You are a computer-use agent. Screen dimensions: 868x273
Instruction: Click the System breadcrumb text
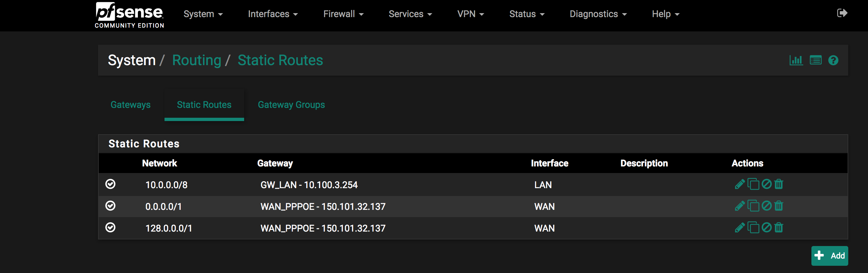132,60
